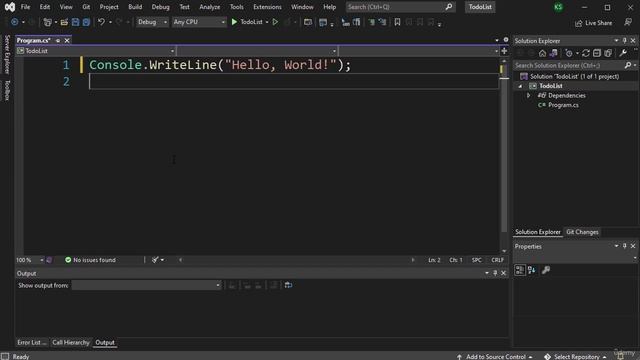Close the Program.cs tab
This screenshot has width=640, height=360.
coord(67,40)
